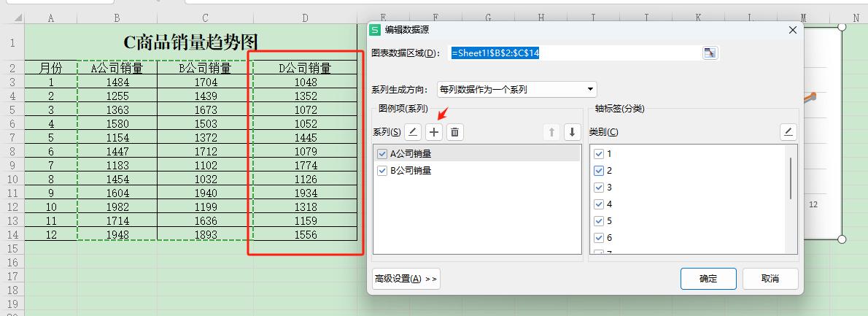
Task: Click cell with value 1940
Action: pyautogui.click(x=206, y=193)
